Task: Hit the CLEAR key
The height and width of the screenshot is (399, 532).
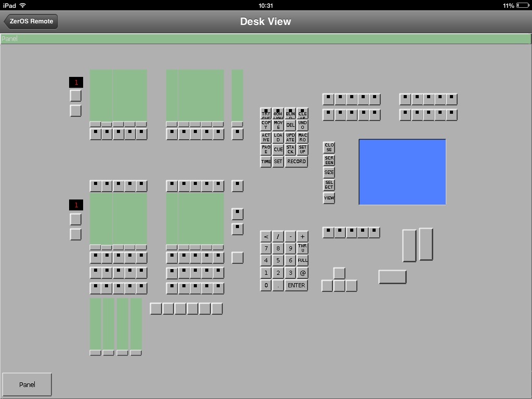Action: [x=303, y=113]
